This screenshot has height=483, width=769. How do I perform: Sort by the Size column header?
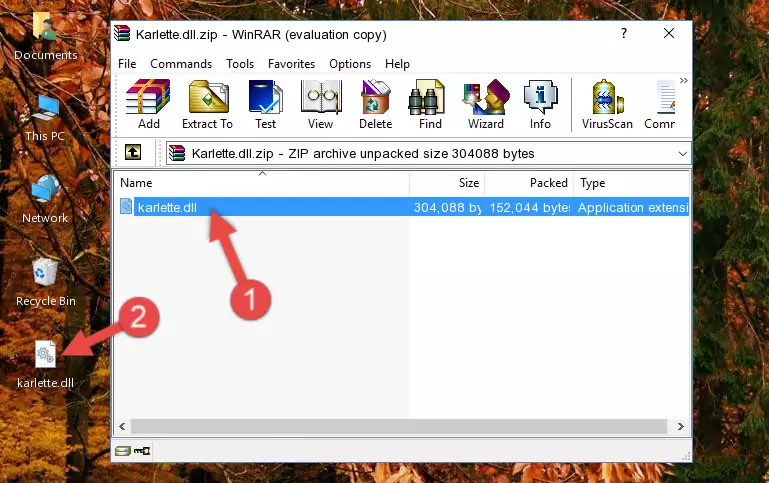447,183
